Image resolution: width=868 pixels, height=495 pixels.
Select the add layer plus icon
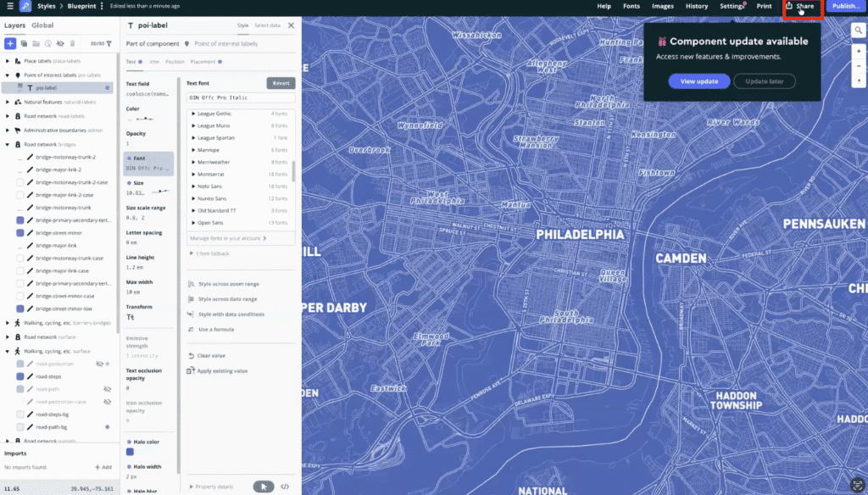(x=9, y=43)
